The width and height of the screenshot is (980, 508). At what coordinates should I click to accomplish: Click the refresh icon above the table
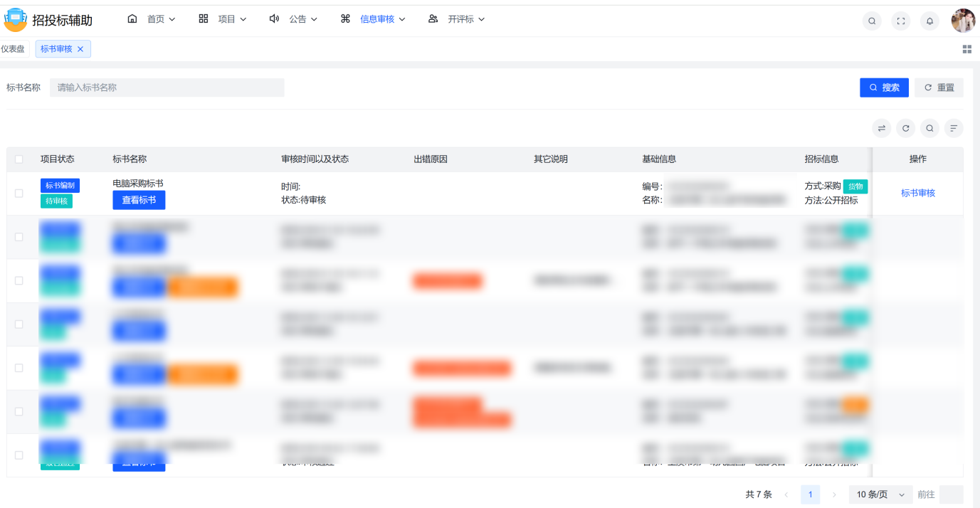905,128
